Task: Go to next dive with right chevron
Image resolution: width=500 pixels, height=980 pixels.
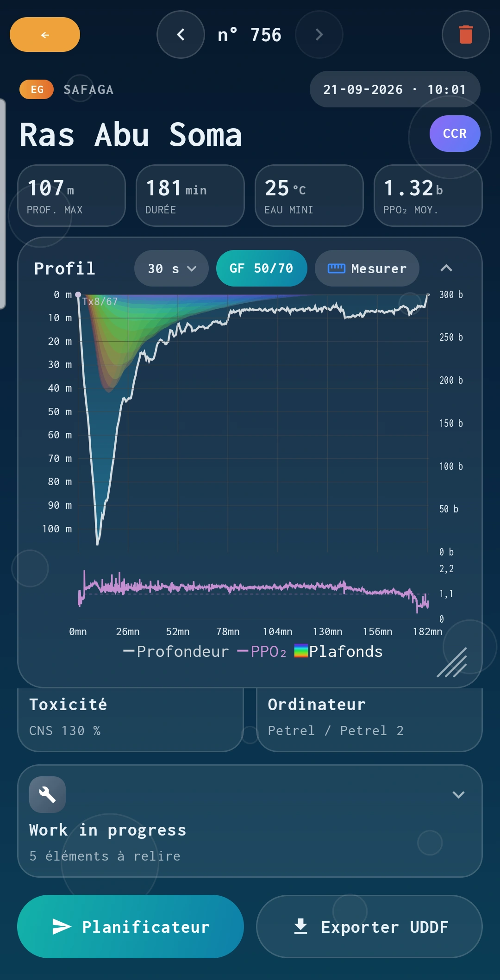Action: tap(319, 35)
